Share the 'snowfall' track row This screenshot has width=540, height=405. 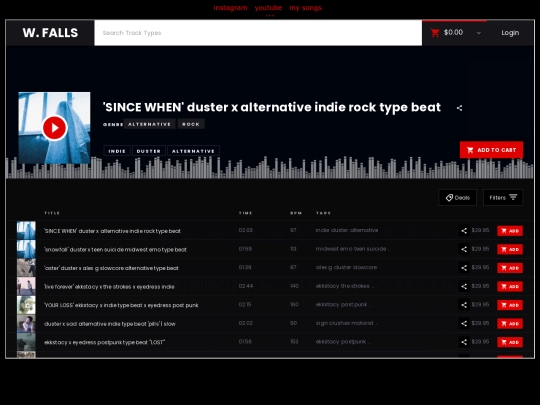click(x=464, y=249)
